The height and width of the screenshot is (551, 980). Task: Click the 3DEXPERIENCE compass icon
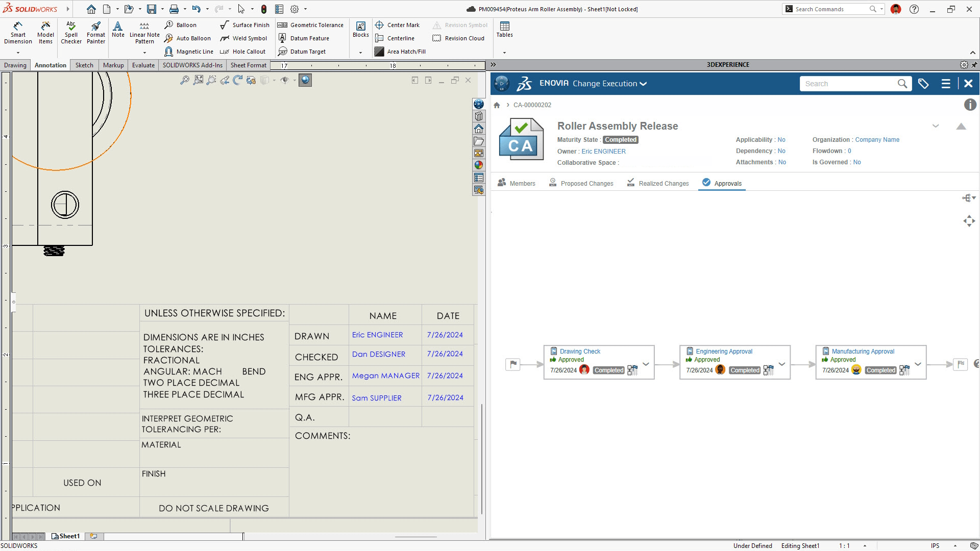501,84
